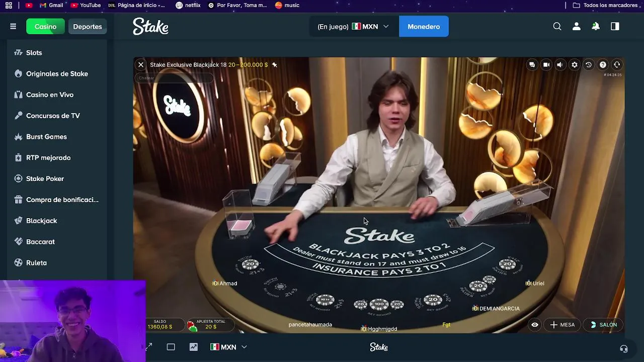This screenshot has height=362, width=644.
Task: Toggle theater mode rectangle icon
Action: click(171, 347)
